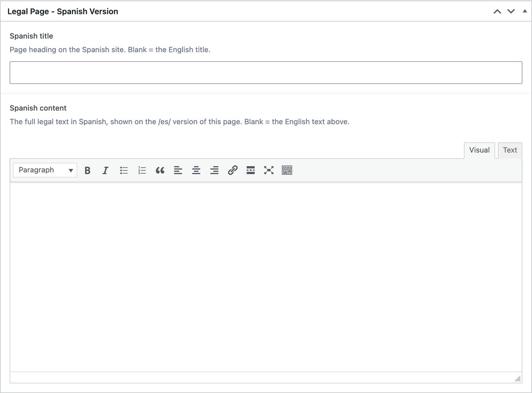Click the 'Spanish title' field label
This screenshot has width=532, height=393.
coord(31,36)
